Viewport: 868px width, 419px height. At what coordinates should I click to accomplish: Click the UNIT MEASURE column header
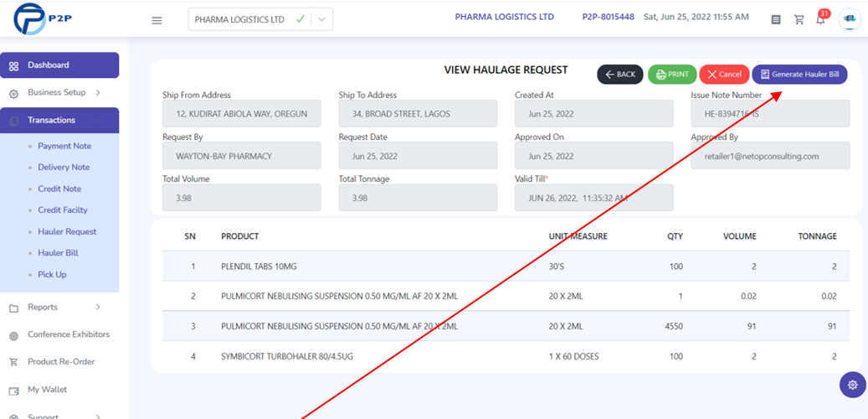[x=578, y=236]
